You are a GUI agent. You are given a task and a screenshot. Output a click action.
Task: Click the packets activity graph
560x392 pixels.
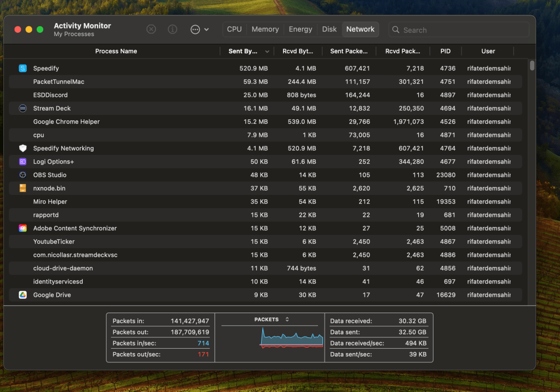point(292,338)
